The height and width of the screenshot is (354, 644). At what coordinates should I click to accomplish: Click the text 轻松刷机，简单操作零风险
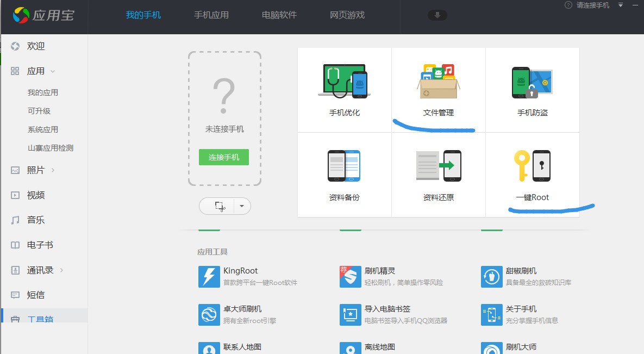404,282
